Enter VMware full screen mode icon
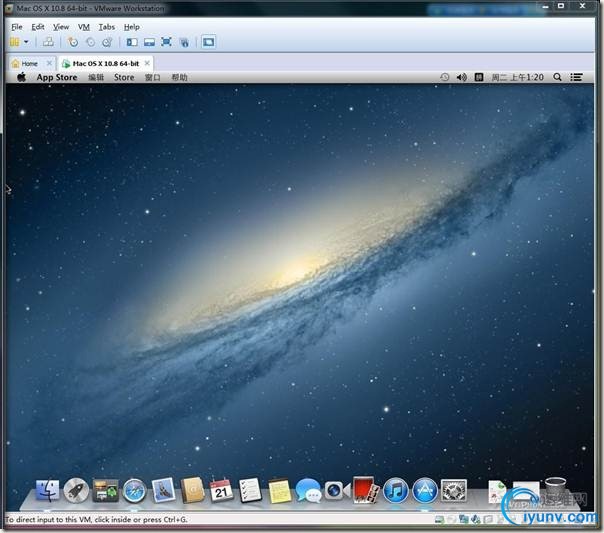 (166, 42)
